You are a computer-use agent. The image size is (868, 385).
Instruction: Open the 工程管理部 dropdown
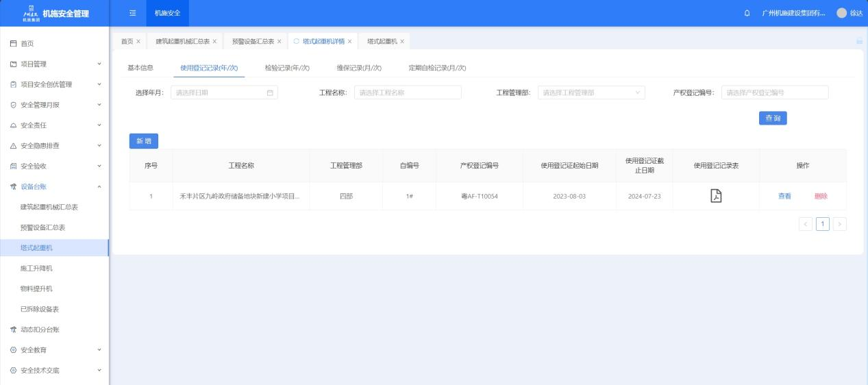pos(591,93)
